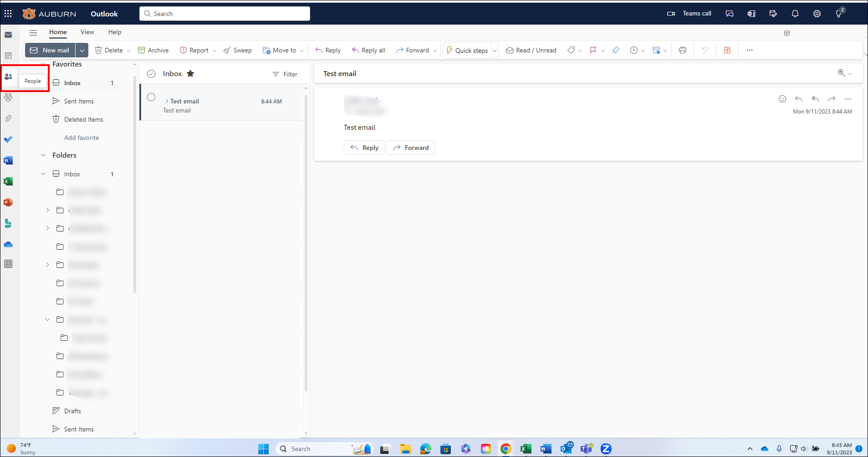Click the Add favorite link
Image resolution: width=868 pixels, height=457 pixels.
click(82, 138)
